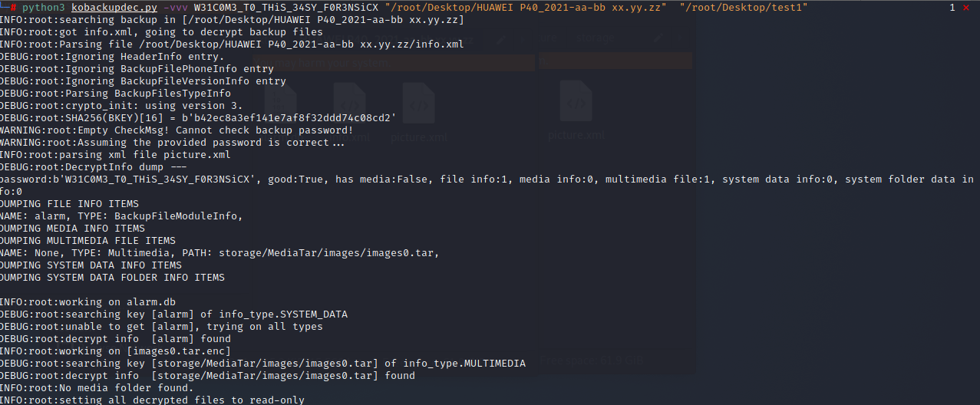
Task: Click the "parsing xml file picture.xml" log line
Action: click(x=115, y=155)
